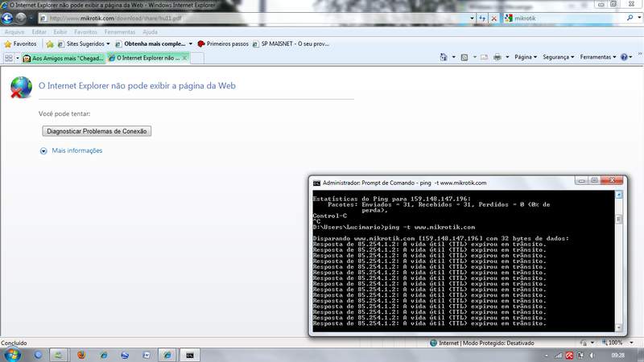Viewport: 644px width, 362px height.
Task: Click the Read Mail envelope icon
Action: [x=485, y=57]
